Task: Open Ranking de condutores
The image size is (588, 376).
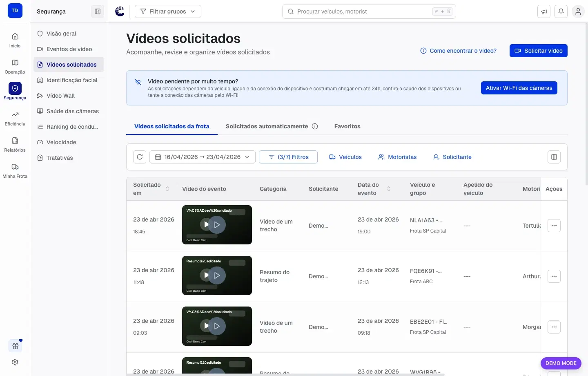Action: [x=69, y=127]
